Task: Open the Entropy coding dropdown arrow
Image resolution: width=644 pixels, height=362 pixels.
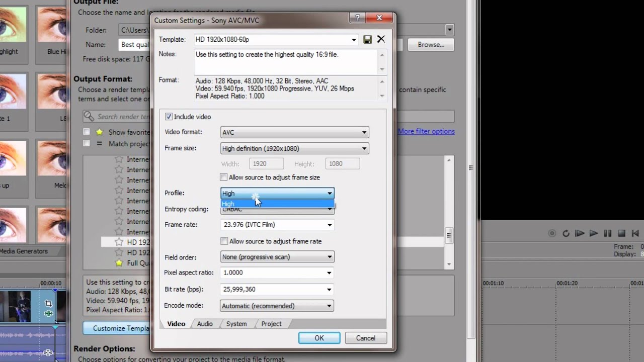Action: pos(330,209)
